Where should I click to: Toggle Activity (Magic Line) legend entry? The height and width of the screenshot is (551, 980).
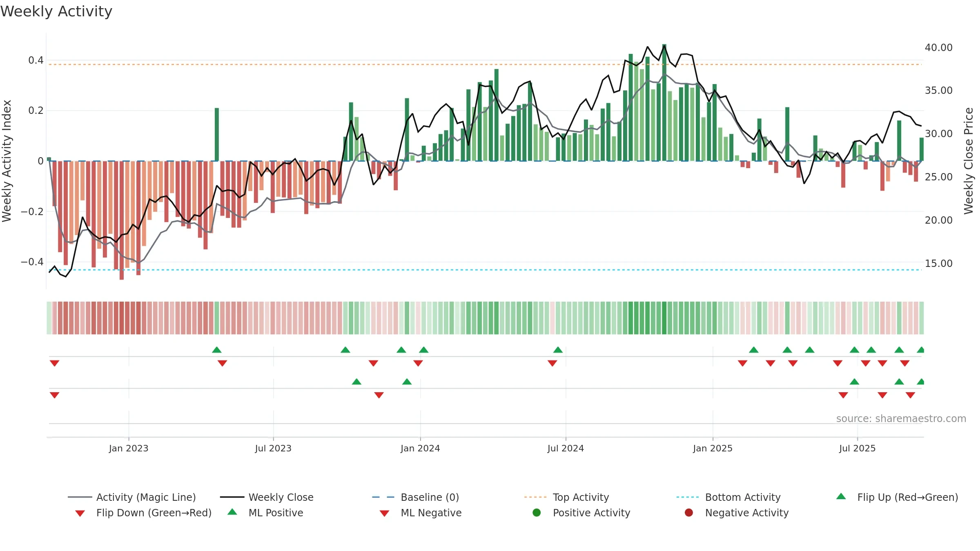[x=132, y=497]
